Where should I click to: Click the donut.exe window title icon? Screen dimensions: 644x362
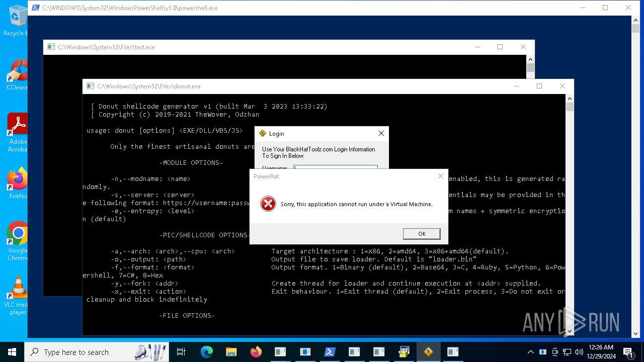pyautogui.click(x=91, y=86)
